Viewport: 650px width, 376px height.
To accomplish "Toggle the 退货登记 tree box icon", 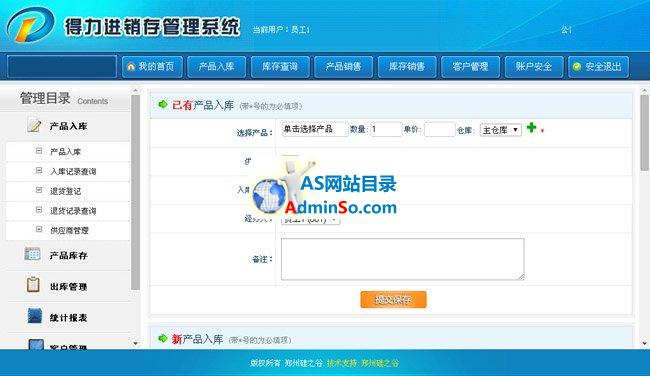I will pos(39,190).
